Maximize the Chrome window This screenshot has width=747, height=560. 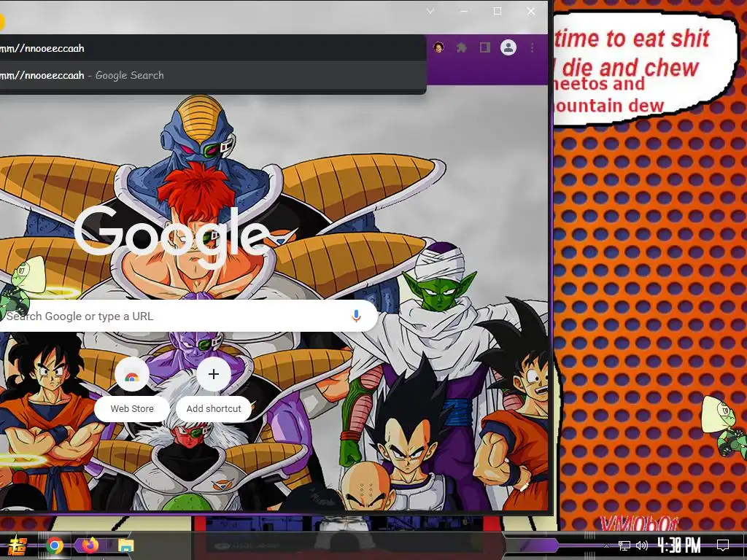pyautogui.click(x=498, y=11)
